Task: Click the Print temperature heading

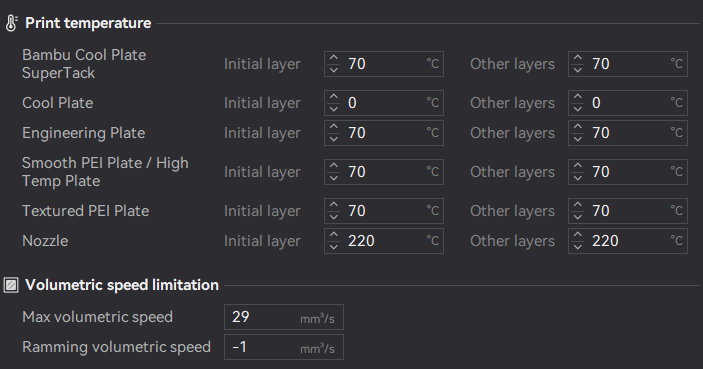Action: [88, 23]
